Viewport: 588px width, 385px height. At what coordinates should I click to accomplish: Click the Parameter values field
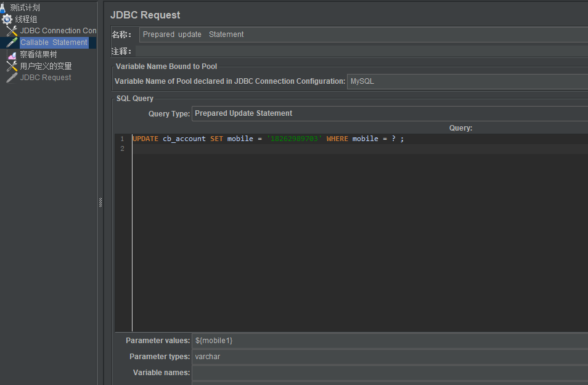point(390,341)
